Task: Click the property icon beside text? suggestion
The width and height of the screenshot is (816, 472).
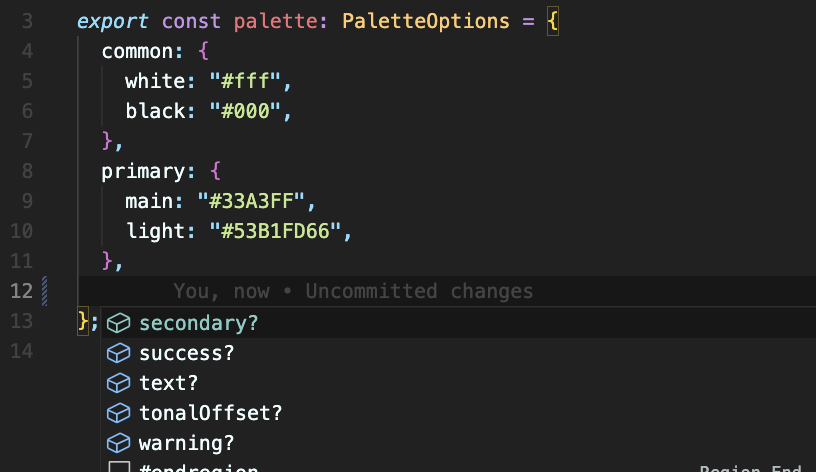Action: 120,383
